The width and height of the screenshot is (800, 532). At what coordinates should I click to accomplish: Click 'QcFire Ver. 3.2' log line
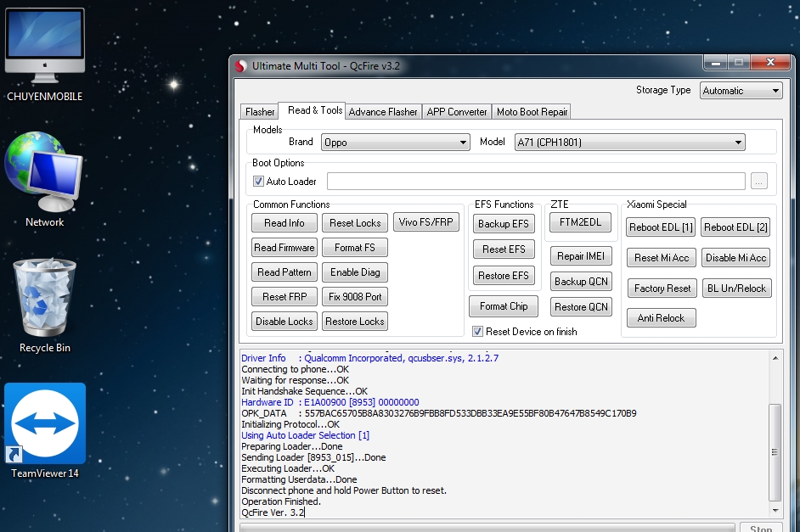tap(273, 512)
